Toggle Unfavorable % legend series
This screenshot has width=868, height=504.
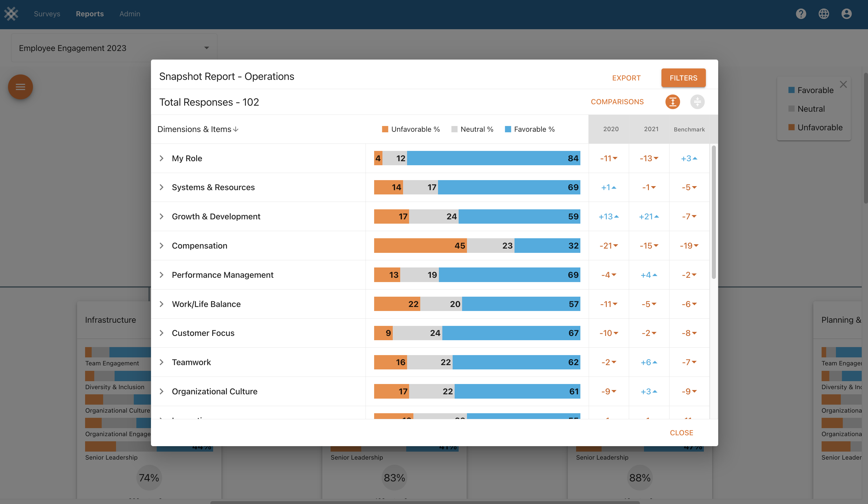pyautogui.click(x=411, y=129)
